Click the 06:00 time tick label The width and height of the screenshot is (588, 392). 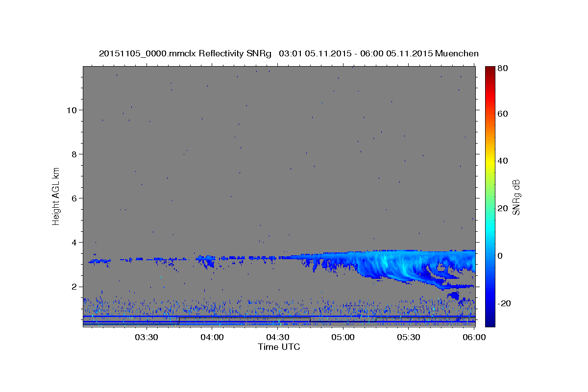(x=473, y=337)
